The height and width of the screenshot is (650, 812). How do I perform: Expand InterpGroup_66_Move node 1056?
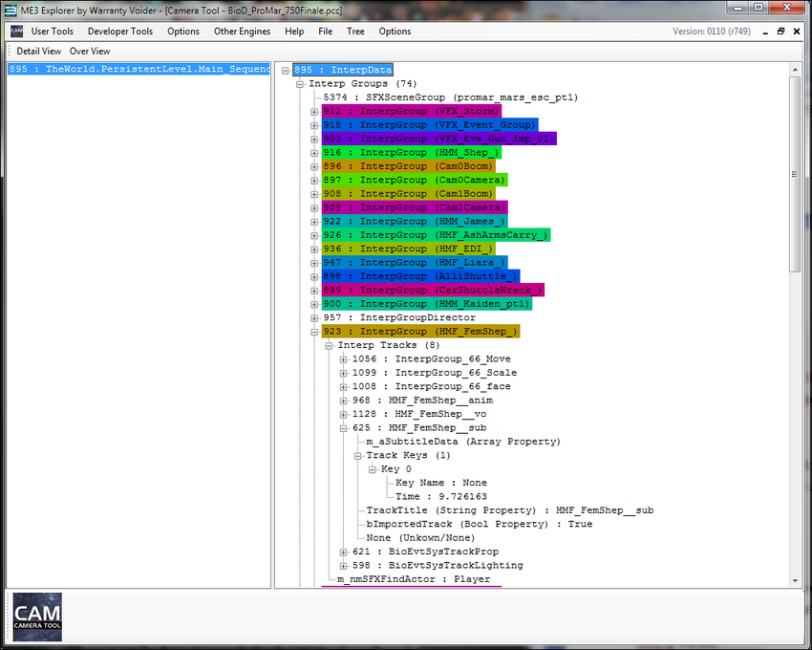[x=342, y=358]
